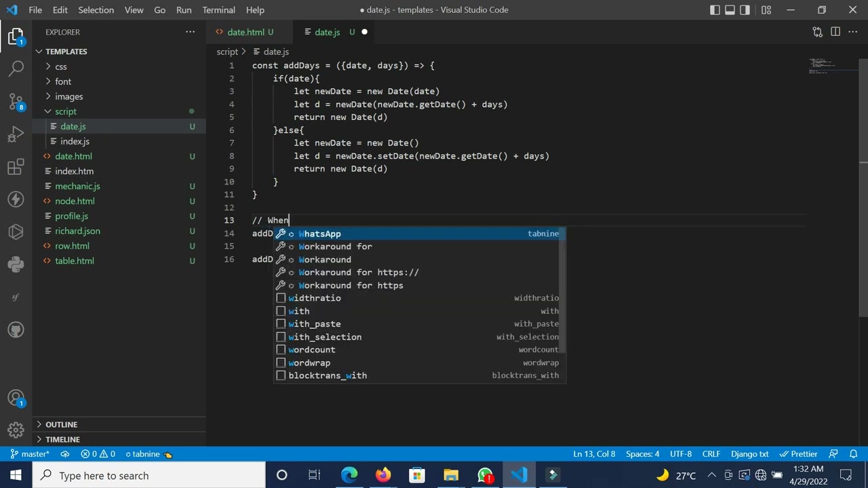This screenshot has height=488, width=868.
Task: Click Synchronize Changes cloud icon in status bar
Action: 65,454
